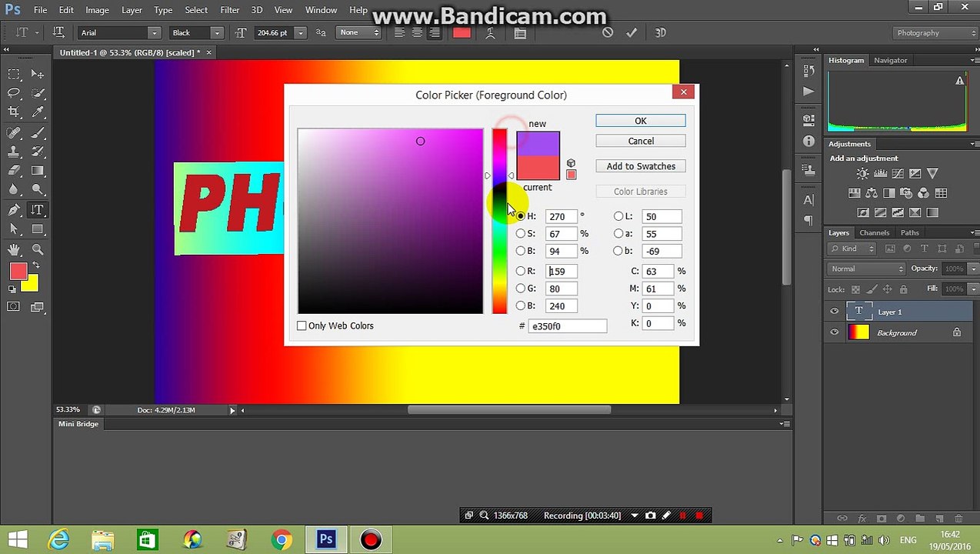Click the hex color value field

(568, 326)
